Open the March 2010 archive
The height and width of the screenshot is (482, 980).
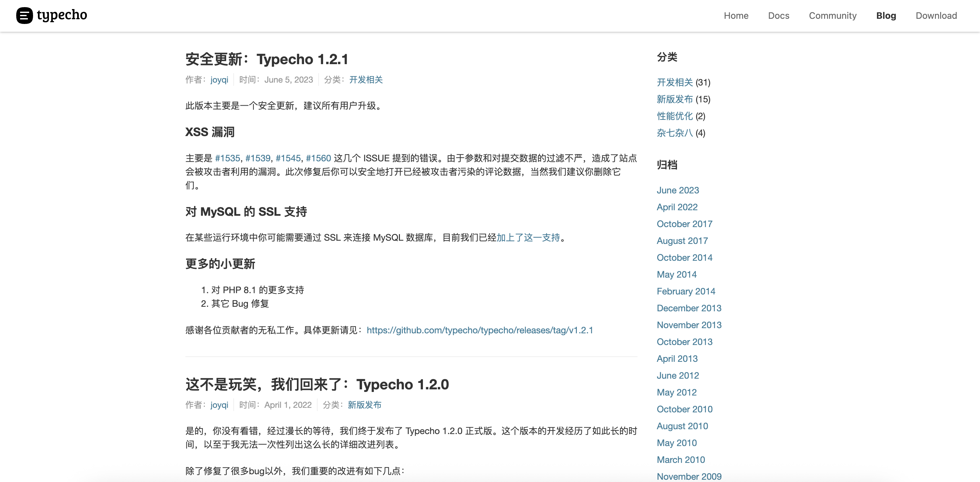tap(681, 460)
